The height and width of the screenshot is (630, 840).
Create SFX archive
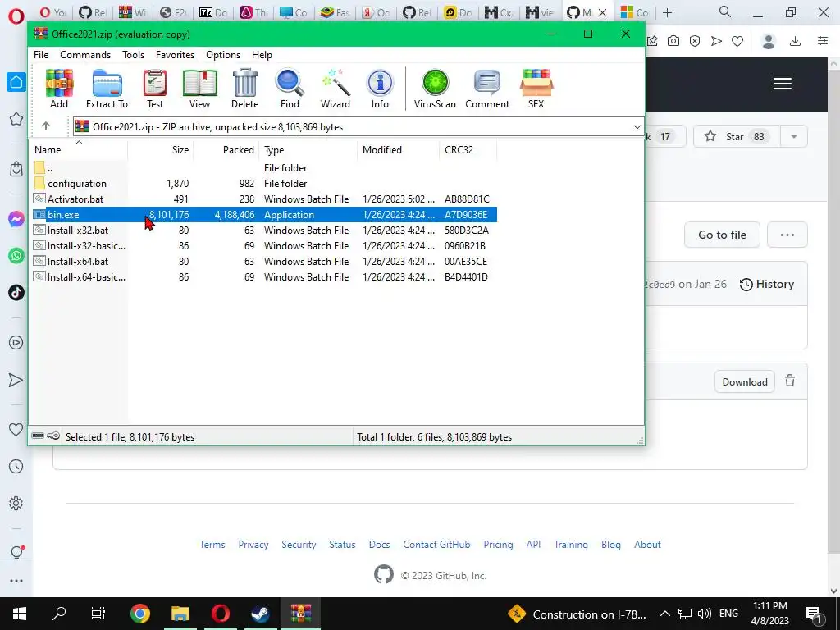pyautogui.click(x=536, y=89)
